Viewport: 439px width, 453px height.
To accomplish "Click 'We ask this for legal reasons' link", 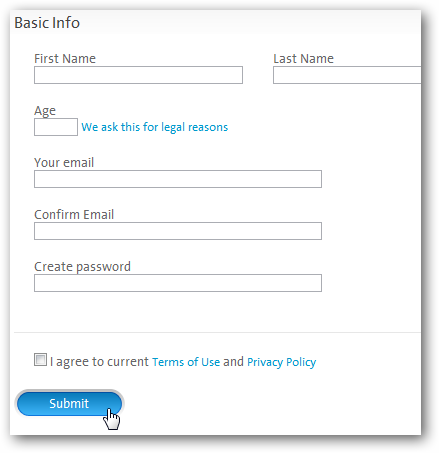I will pos(155,127).
